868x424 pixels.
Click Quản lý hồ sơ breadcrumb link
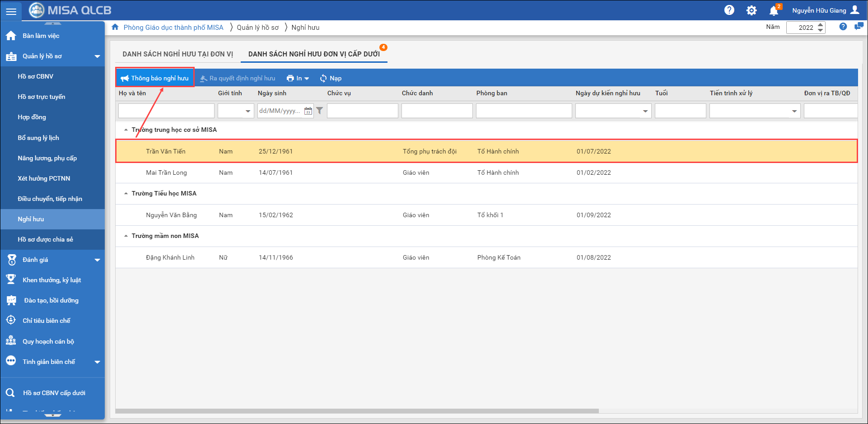(257, 28)
